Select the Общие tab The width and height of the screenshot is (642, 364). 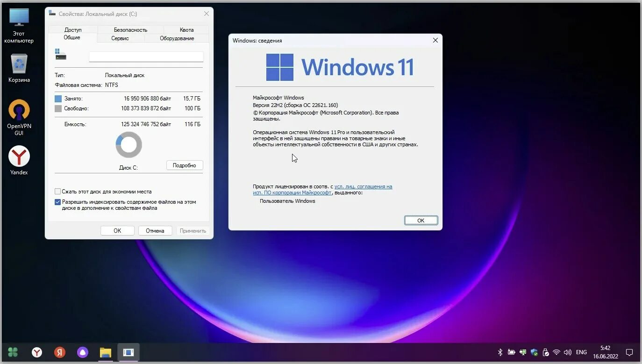(72, 37)
